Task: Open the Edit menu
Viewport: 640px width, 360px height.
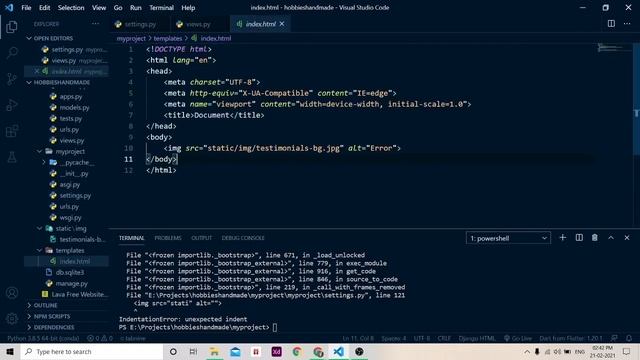Action: 44,7
